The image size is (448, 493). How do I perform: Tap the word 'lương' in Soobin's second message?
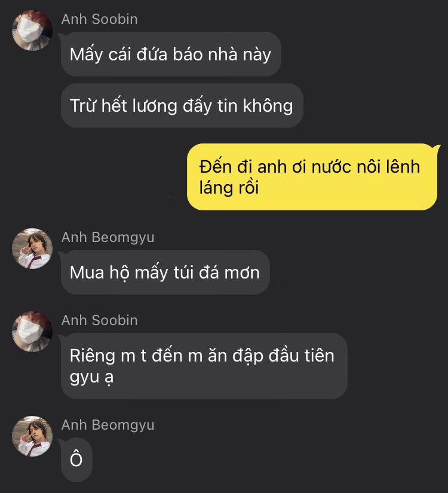(154, 106)
